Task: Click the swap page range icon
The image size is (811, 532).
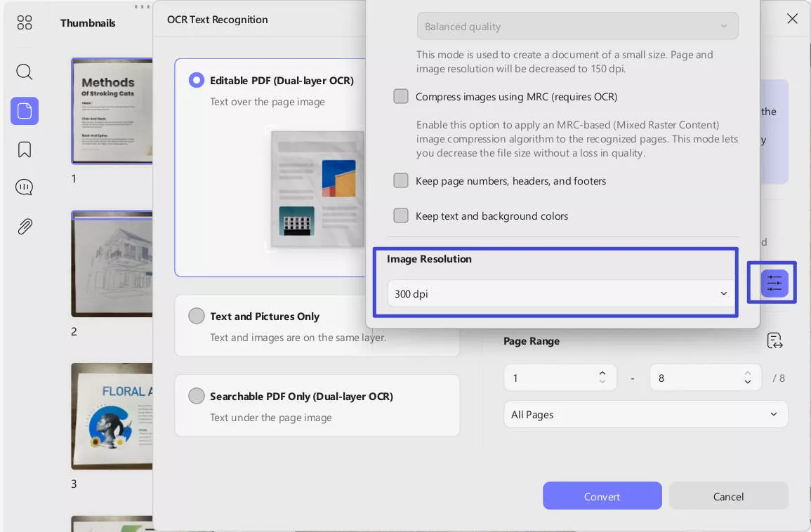Action: (774, 340)
